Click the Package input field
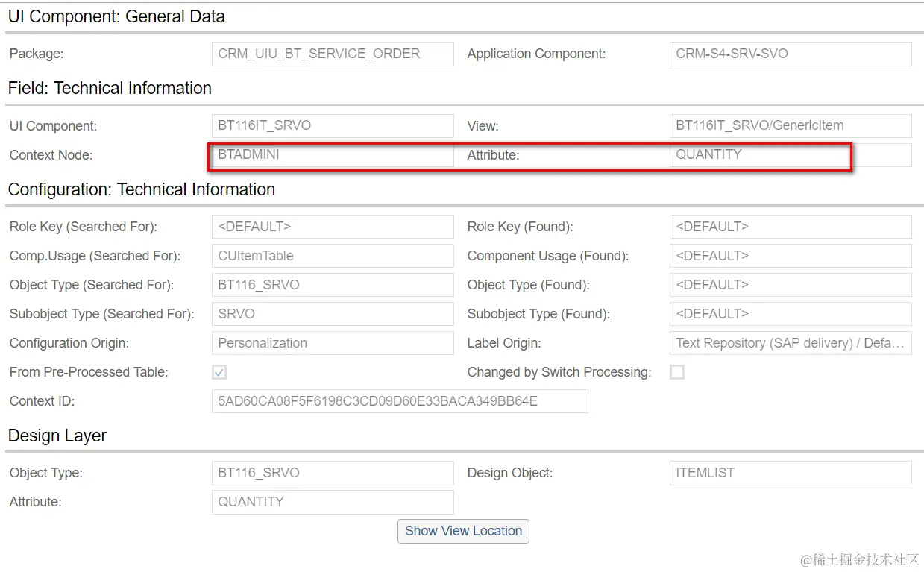 pyautogui.click(x=333, y=54)
